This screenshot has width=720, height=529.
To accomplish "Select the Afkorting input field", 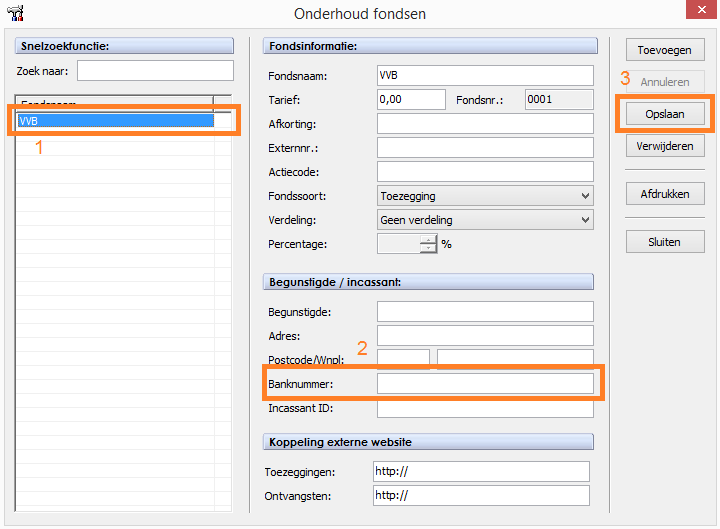I will [485, 124].
